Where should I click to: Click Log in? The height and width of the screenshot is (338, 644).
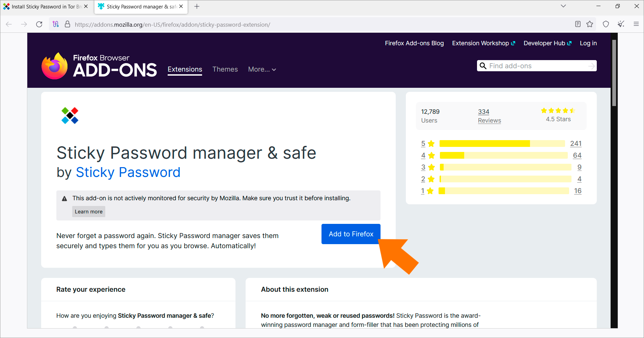[588, 43]
